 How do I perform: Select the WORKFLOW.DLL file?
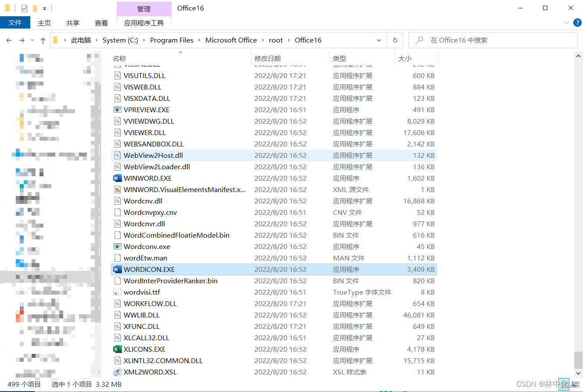click(x=274, y=303)
